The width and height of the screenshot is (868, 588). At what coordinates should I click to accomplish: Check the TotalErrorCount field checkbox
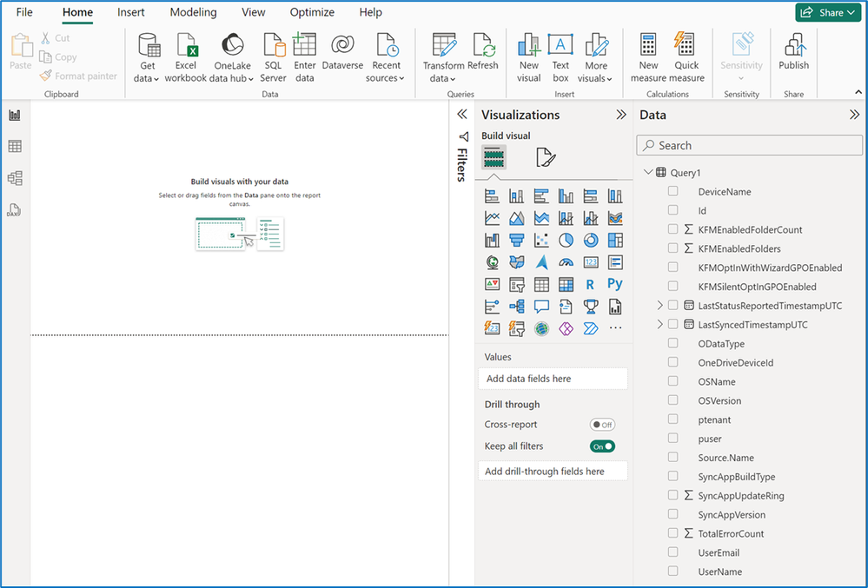[673, 532]
